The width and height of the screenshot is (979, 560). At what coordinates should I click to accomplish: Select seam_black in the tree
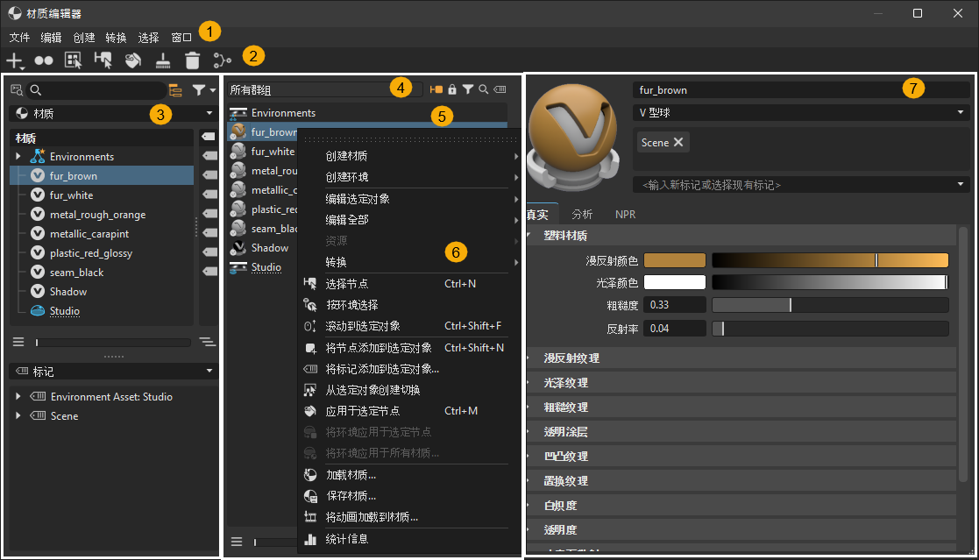pos(77,273)
